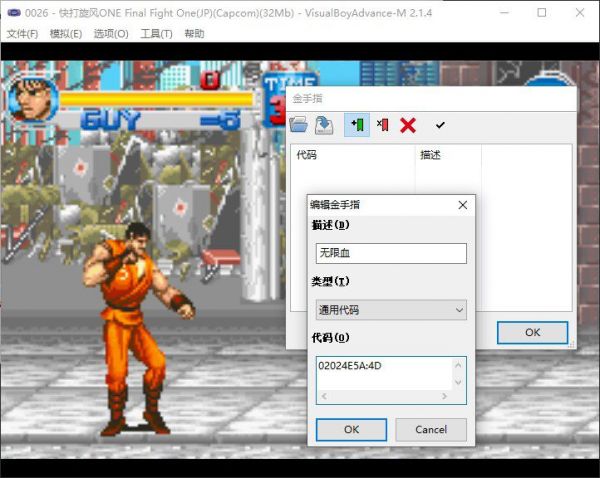Click the save cheat list icon

[x=324, y=125]
